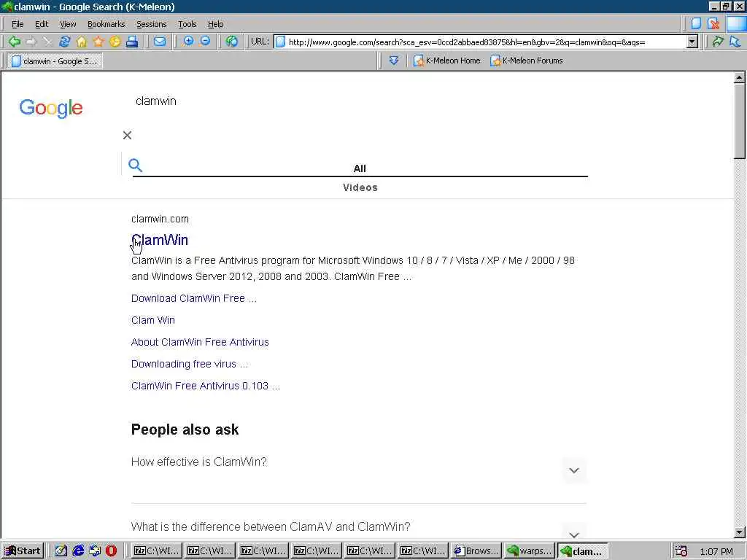747x560 pixels.
Task: Open the "Download ClamWin Free ..." link
Action: tap(194, 298)
